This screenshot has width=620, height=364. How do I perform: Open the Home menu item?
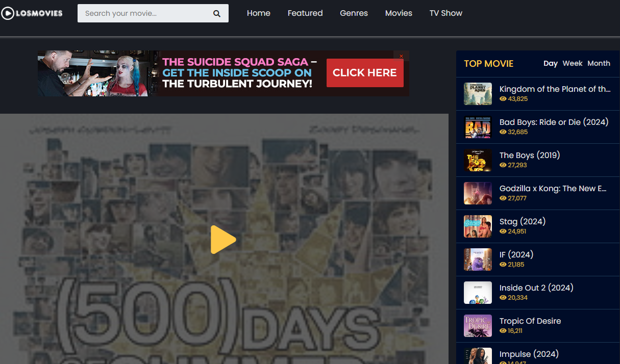click(x=259, y=13)
